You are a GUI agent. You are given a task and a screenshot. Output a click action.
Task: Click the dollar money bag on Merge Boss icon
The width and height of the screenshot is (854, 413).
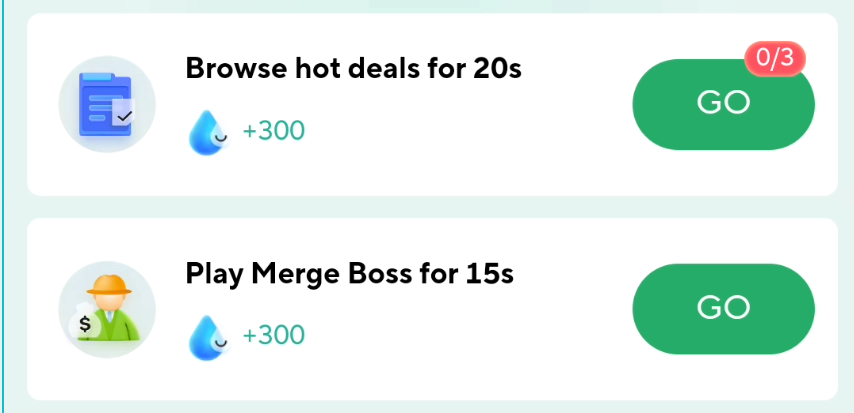[x=85, y=325]
